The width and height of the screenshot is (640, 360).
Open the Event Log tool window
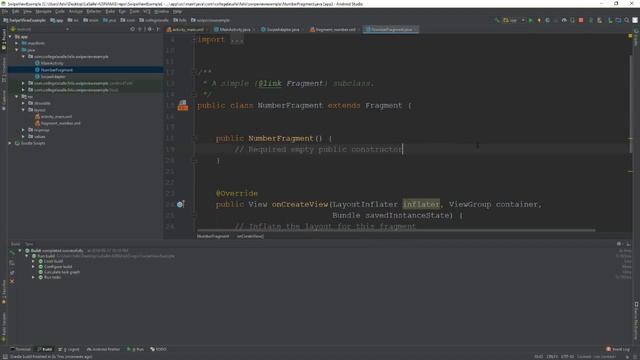[618, 349]
